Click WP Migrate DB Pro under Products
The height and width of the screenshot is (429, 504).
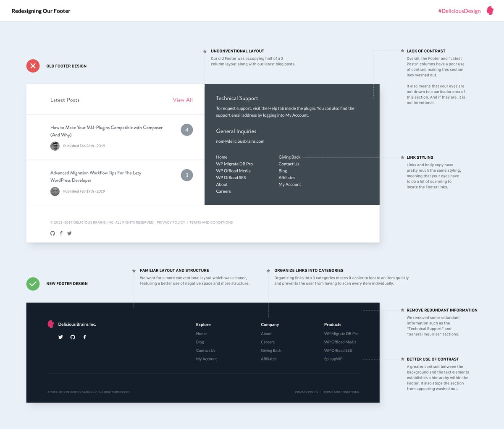[341, 334]
